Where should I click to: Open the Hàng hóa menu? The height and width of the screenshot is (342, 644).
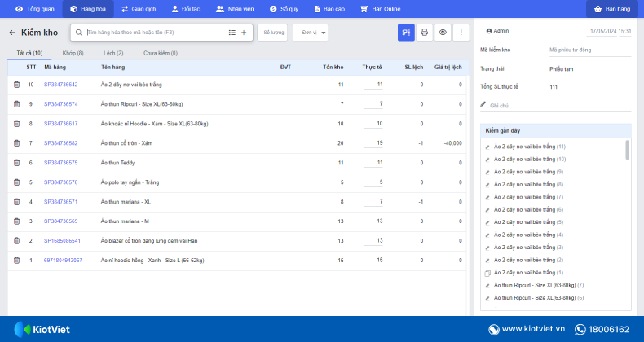(x=88, y=9)
